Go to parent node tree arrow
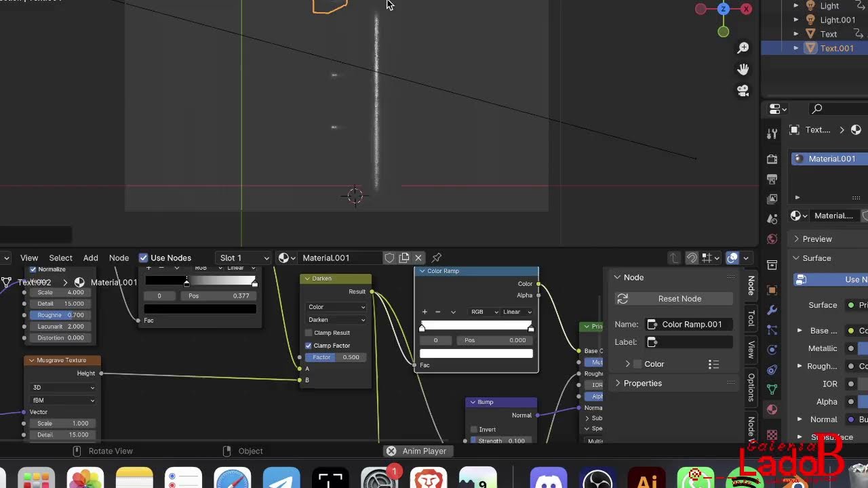 [x=674, y=258]
